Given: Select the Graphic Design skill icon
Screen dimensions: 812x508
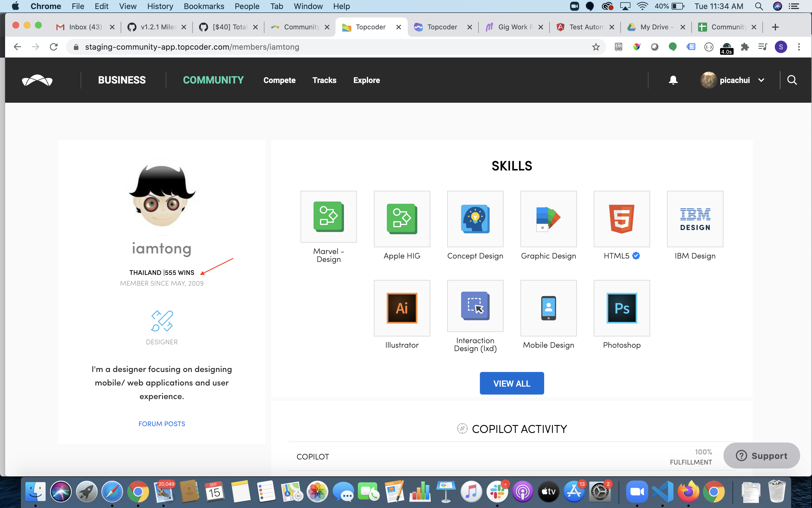Looking at the screenshot, I should 548,219.
